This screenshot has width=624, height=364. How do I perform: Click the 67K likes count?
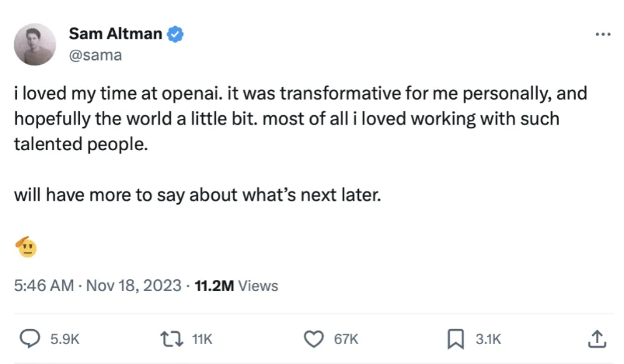point(346,339)
